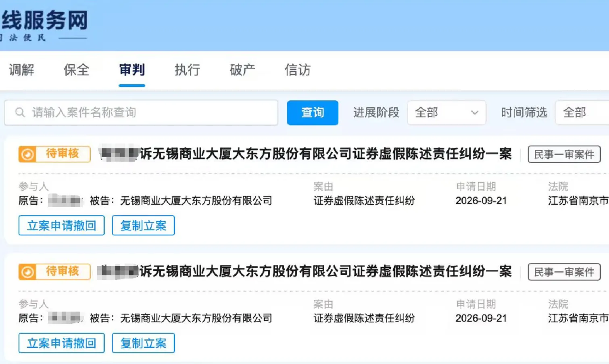Click the first case's 被告 company name

(196, 200)
